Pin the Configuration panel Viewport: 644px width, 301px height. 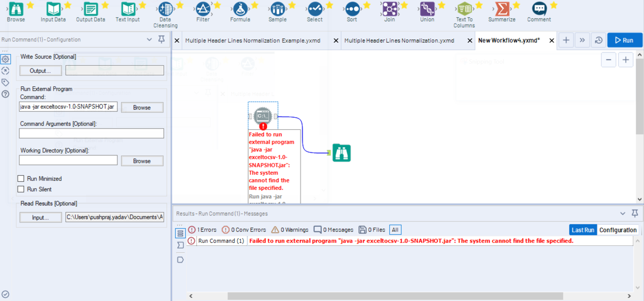click(162, 39)
